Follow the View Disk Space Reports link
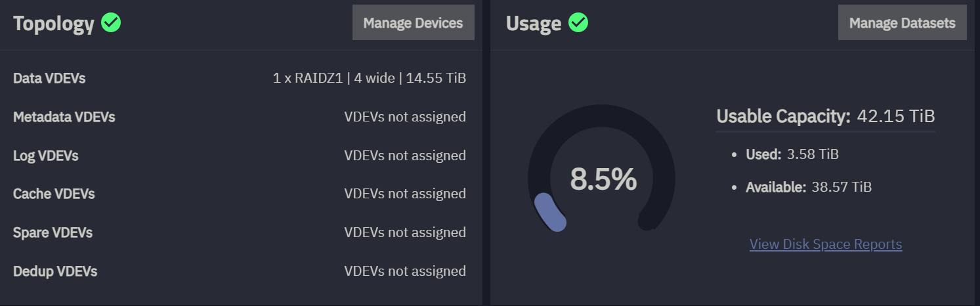 [x=825, y=244]
